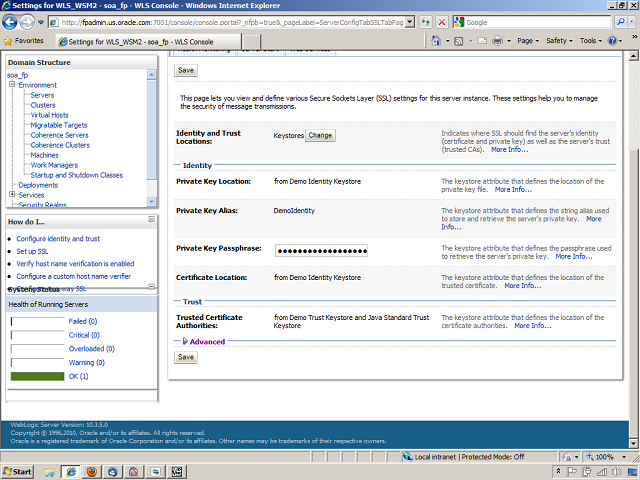Click the browser Back arrow button
This screenshot has width=640, height=480.
coord(14,21)
